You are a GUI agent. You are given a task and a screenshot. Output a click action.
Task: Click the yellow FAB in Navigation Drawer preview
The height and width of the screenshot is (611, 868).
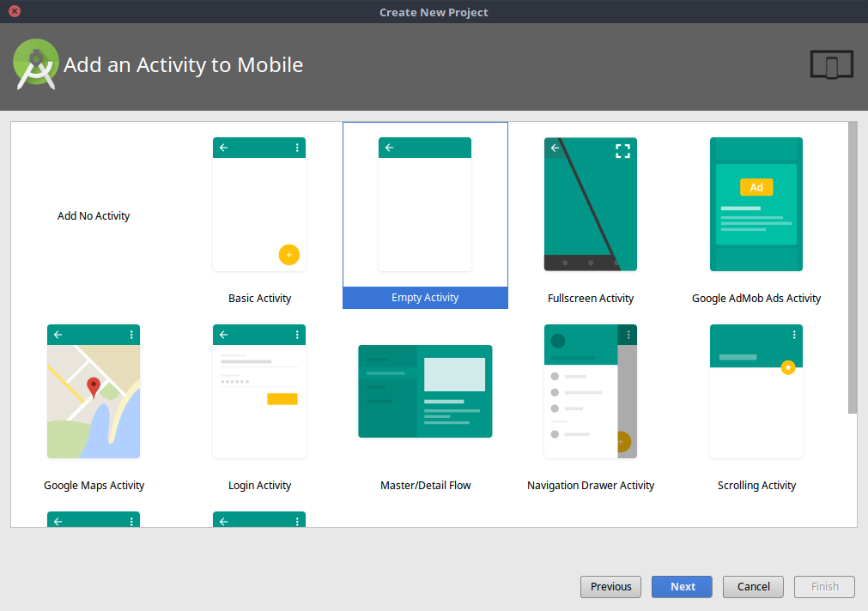click(621, 441)
